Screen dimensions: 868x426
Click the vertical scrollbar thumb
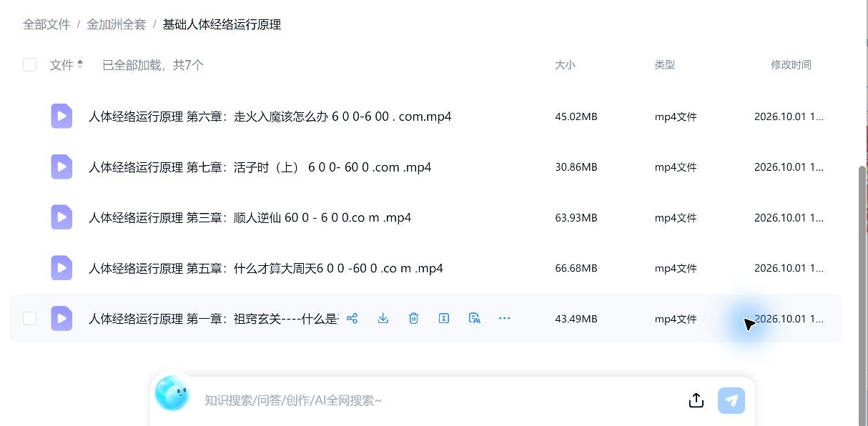862,296
